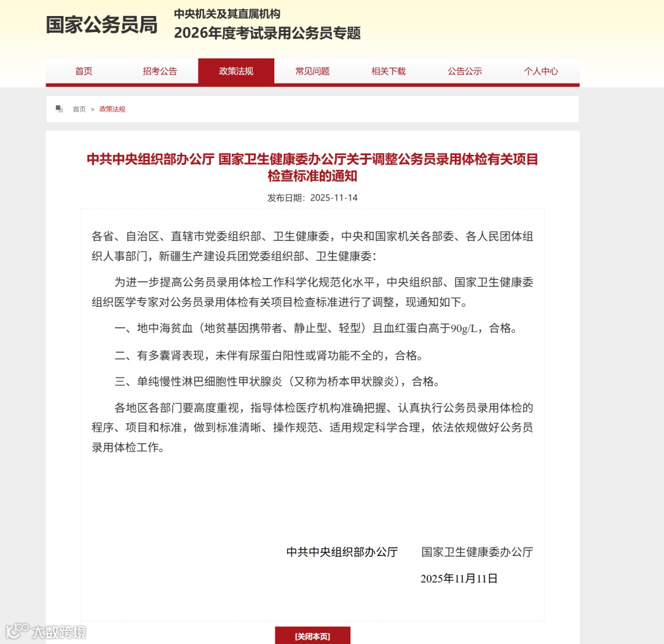The height and width of the screenshot is (644, 664).
Task: Open the 招考公告 tab
Action: (160, 71)
